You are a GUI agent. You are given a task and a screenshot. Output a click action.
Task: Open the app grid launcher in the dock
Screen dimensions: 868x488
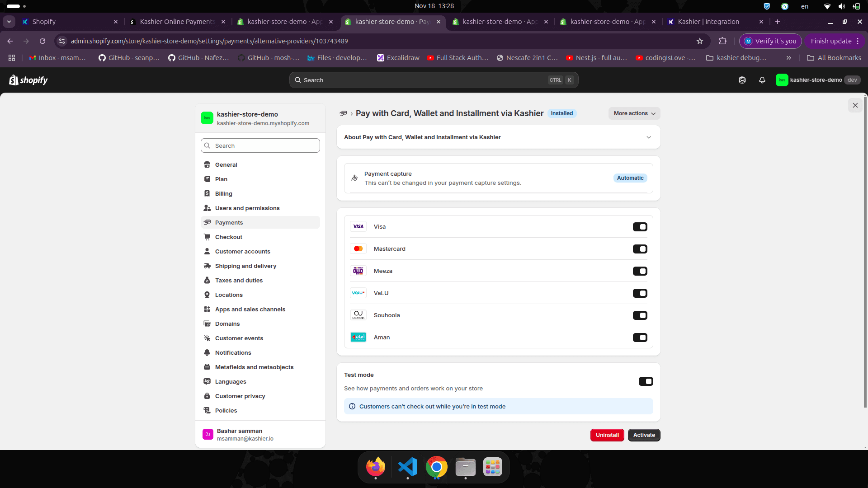click(493, 467)
